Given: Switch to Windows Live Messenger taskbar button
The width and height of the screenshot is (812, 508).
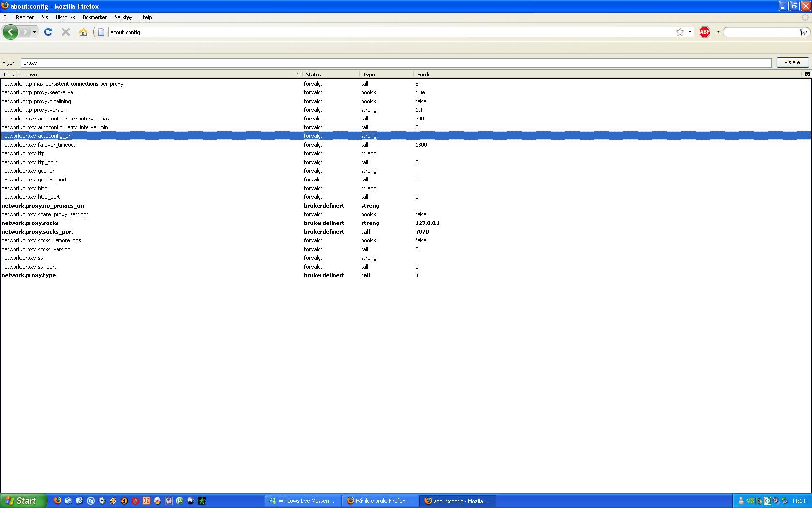Looking at the screenshot, I should point(302,501).
